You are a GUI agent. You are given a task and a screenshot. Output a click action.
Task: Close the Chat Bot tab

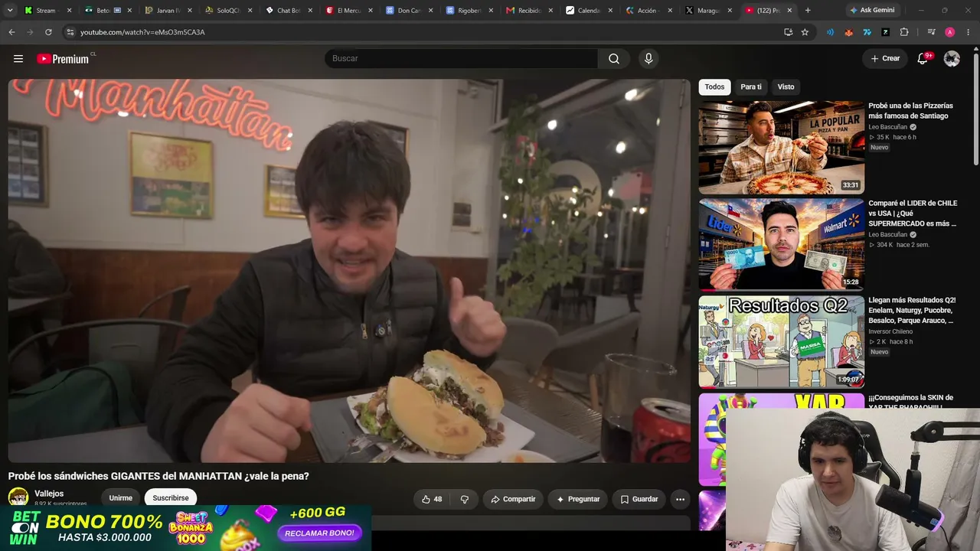pyautogui.click(x=310, y=11)
